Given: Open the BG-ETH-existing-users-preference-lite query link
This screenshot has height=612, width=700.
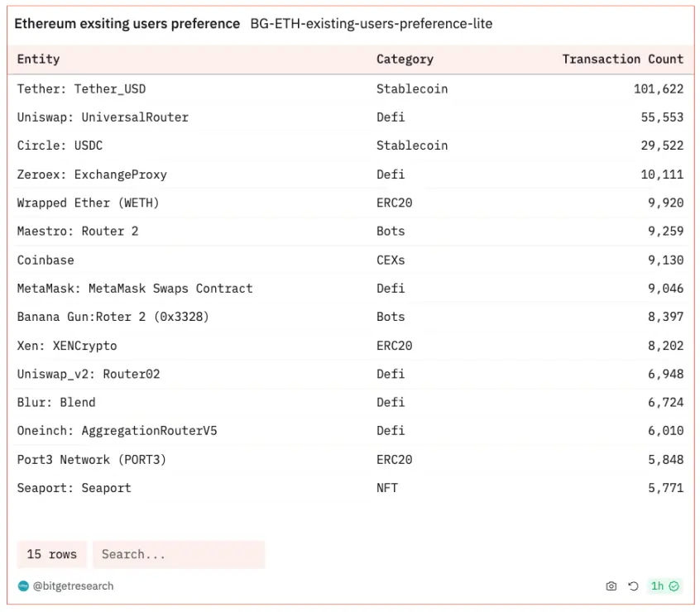Looking at the screenshot, I should 371,24.
